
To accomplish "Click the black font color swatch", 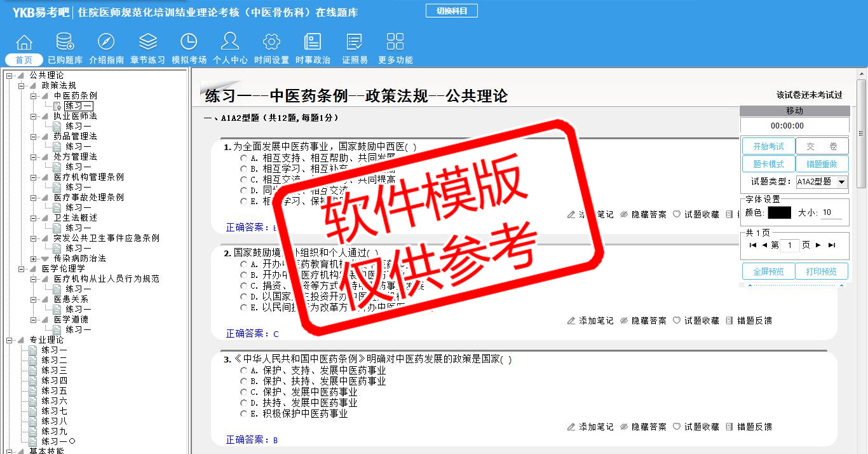I will [779, 213].
